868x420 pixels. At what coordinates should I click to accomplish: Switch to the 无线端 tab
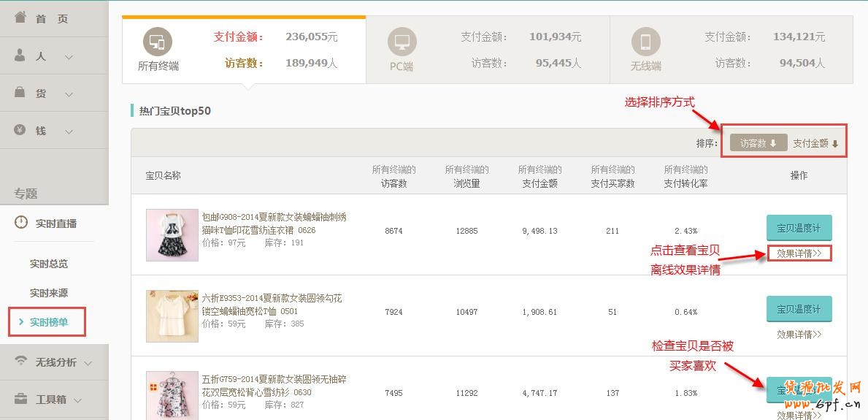pos(731,50)
